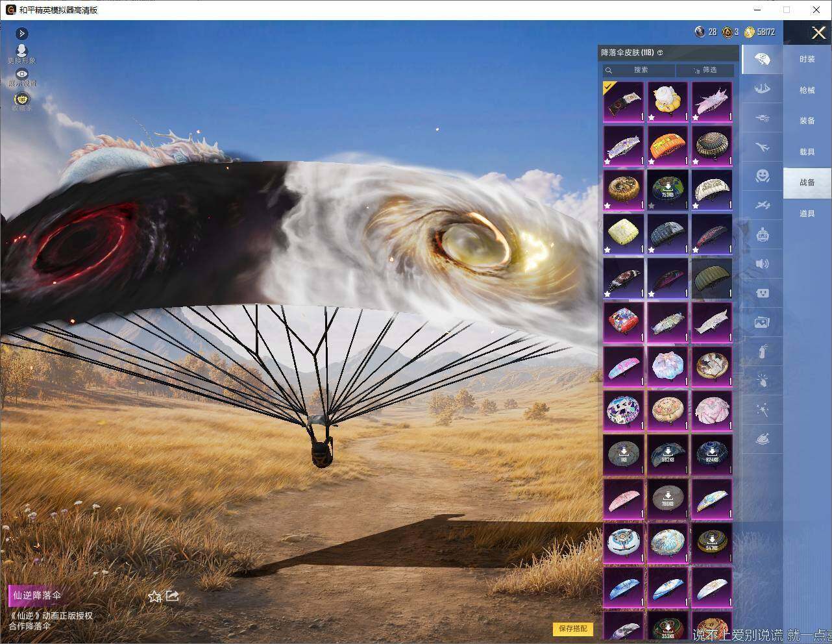
Task: Select the fire extinguisher category icon
Action: click(x=763, y=351)
